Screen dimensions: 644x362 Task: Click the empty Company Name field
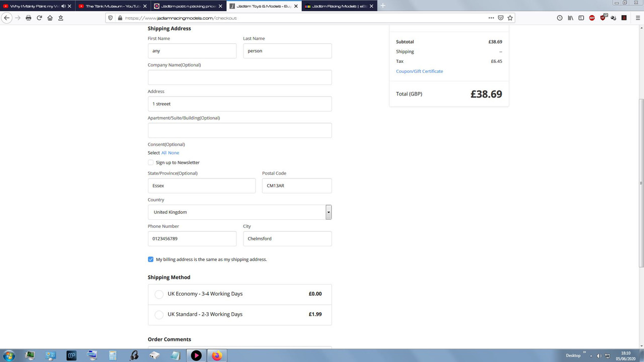[239, 77]
